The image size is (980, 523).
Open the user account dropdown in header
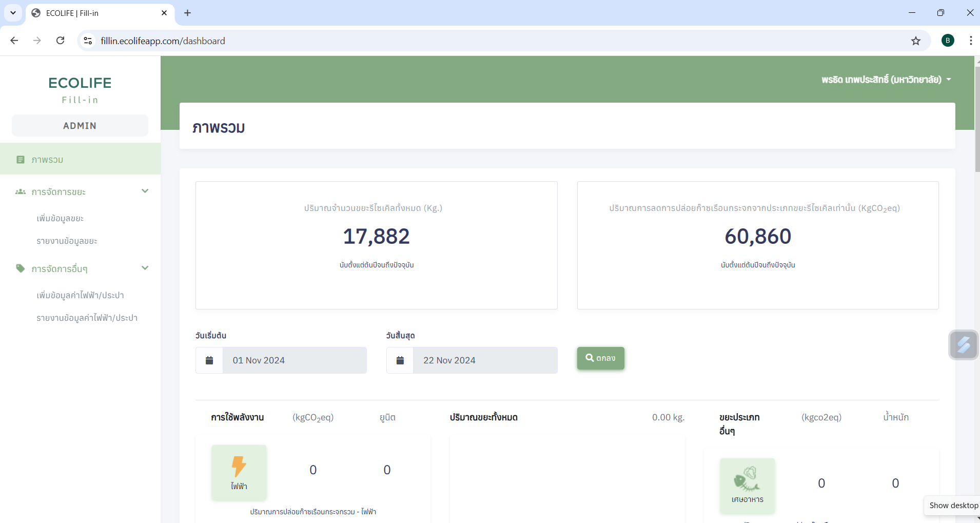pos(886,80)
